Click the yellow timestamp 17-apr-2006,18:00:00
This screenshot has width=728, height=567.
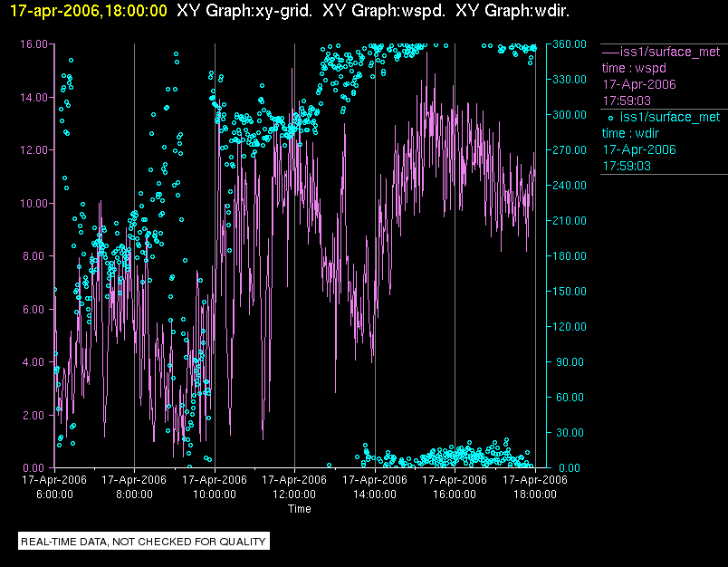click(x=88, y=10)
